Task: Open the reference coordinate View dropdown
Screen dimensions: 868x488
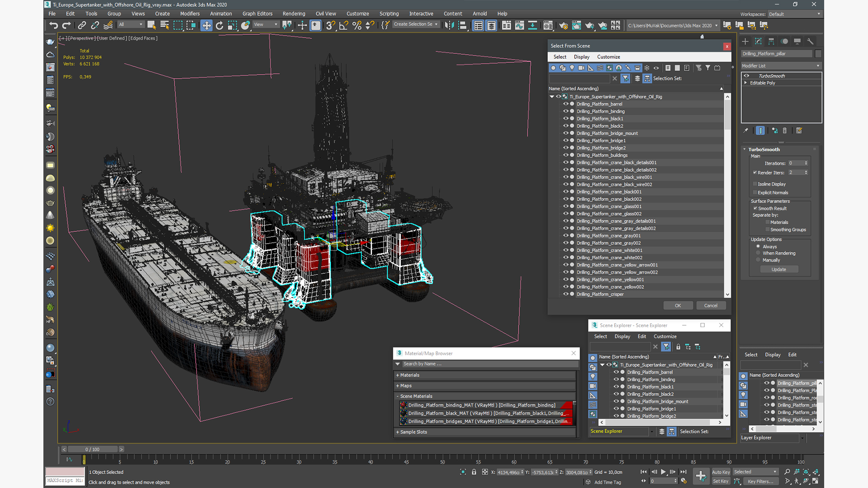Action: point(266,24)
